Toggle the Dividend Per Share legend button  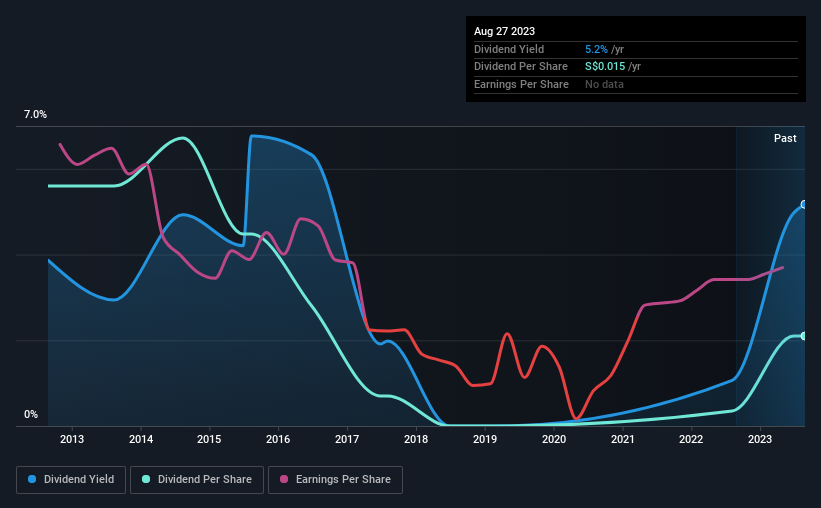point(197,480)
